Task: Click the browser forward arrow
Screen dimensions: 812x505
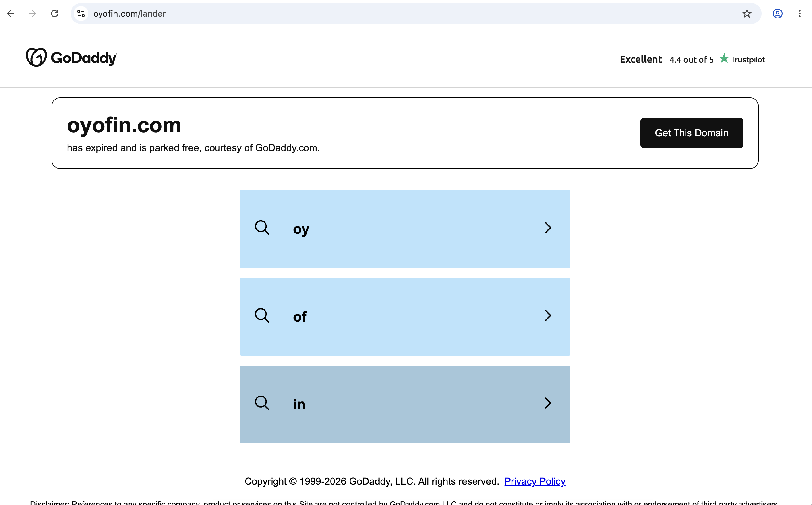Action: [32, 13]
